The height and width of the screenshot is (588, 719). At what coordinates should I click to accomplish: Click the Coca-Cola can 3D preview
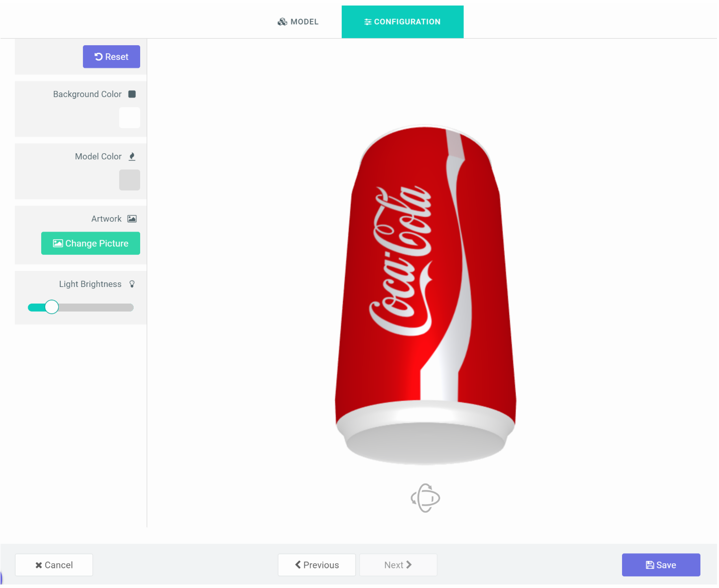coord(426,295)
